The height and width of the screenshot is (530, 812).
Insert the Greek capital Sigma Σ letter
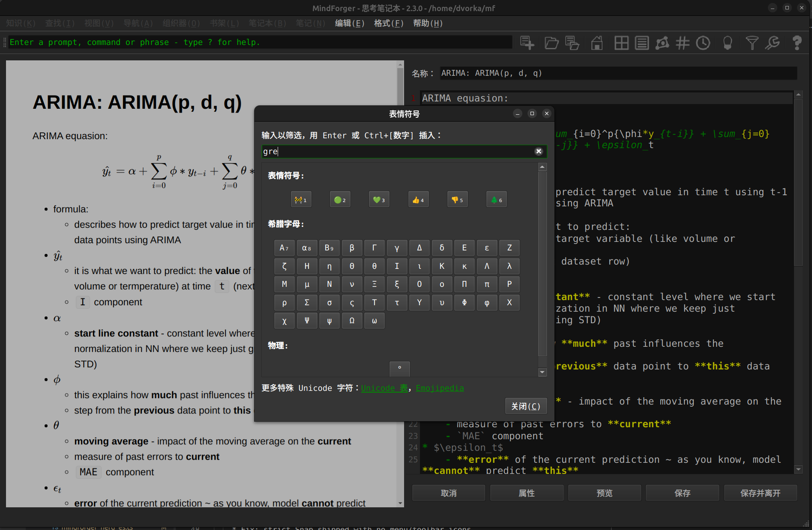coord(307,302)
